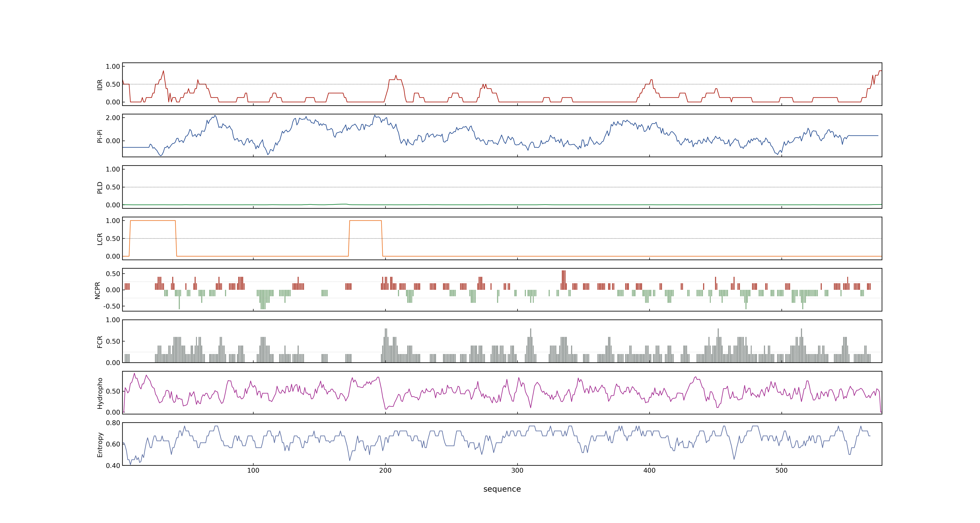Click the 2.00 tick on Pi-Pi axis
The height and width of the screenshot is (523, 980).
click(x=113, y=118)
